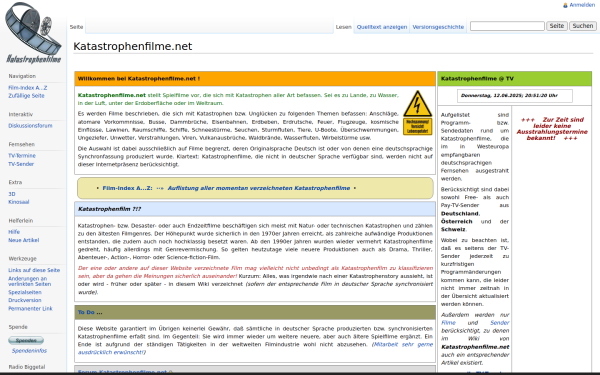The height and width of the screenshot is (375, 600).
Task: Open Permanenter Link
Action: (x=30, y=308)
